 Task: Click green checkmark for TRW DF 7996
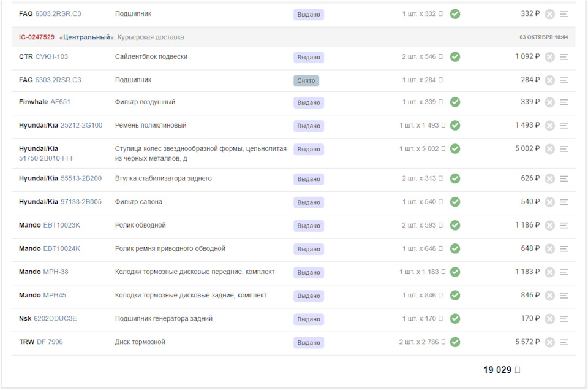(x=455, y=342)
